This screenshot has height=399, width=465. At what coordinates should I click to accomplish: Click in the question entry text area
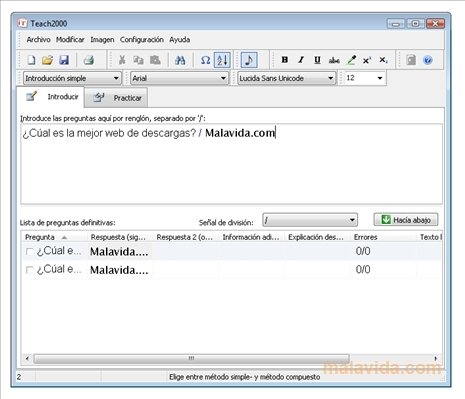coord(232,164)
